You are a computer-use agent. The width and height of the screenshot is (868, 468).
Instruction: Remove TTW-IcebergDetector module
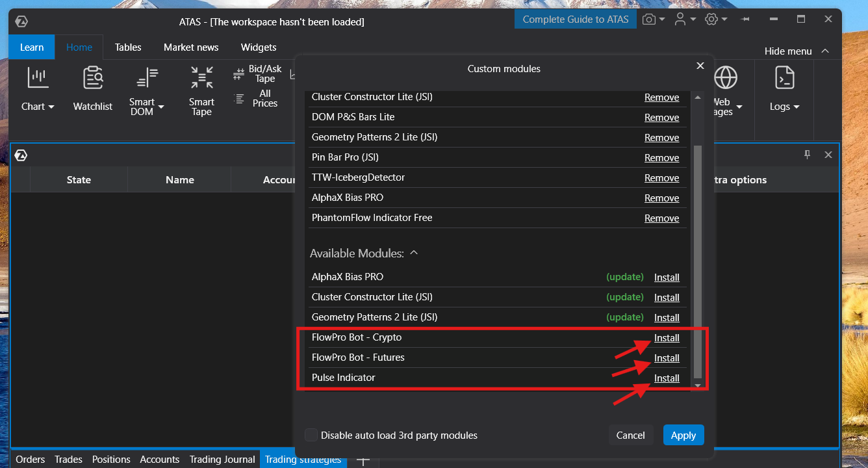point(661,178)
